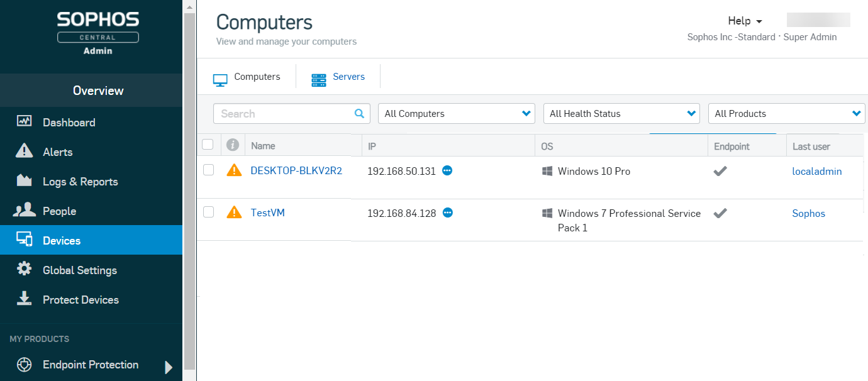
Task: Click the Protect Devices icon
Action: click(x=24, y=299)
